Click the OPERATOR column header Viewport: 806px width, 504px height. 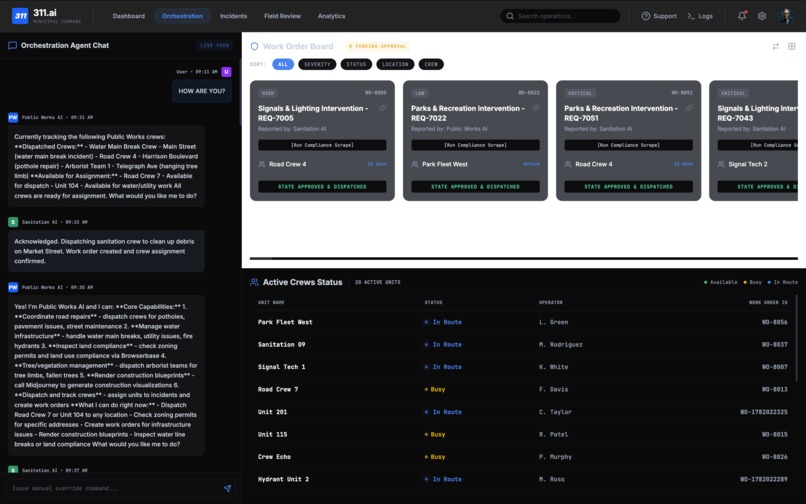pos(551,302)
